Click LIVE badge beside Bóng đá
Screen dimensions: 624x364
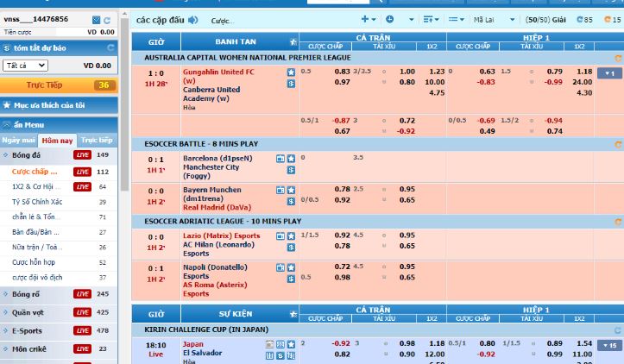(x=82, y=155)
